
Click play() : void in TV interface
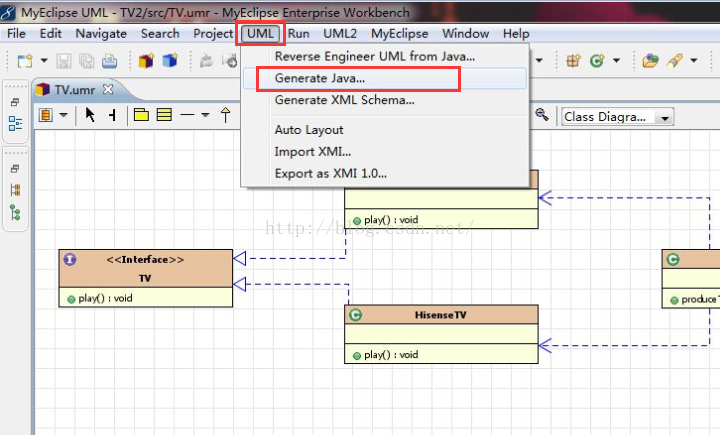pyautogui.click(x=105, y=299)
